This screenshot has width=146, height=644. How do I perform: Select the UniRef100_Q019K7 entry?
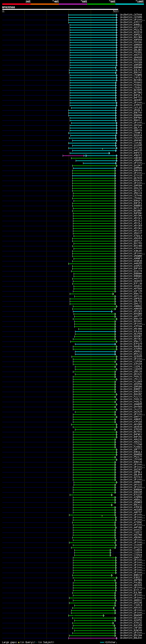[131, 165]
